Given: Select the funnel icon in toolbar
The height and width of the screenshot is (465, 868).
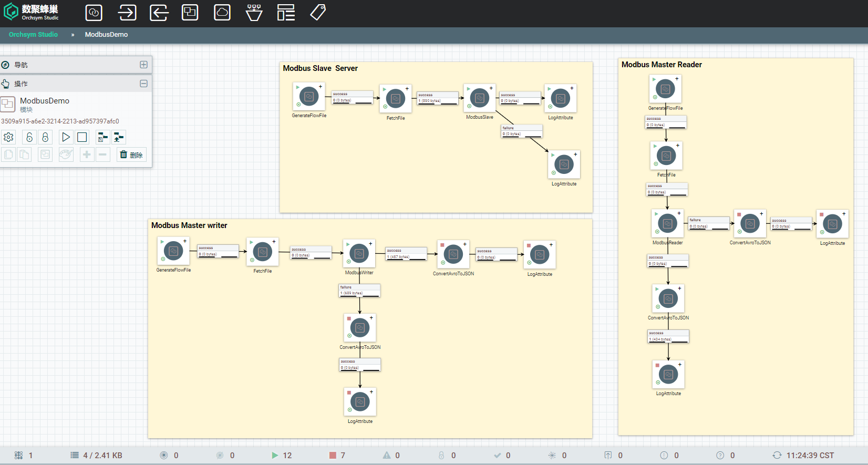Looking at the screenshot, I should [254, 13].
